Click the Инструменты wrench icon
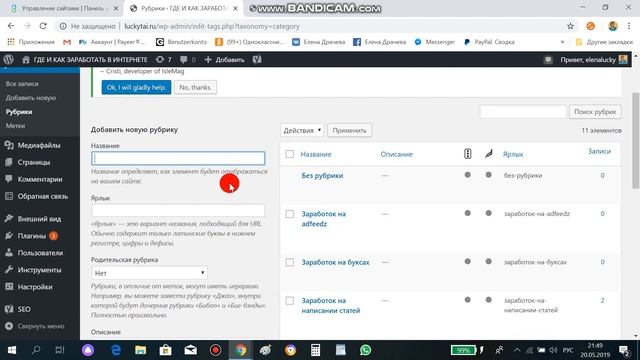The image size is (640, 360). pyautogui.click(x=9, y=270)
